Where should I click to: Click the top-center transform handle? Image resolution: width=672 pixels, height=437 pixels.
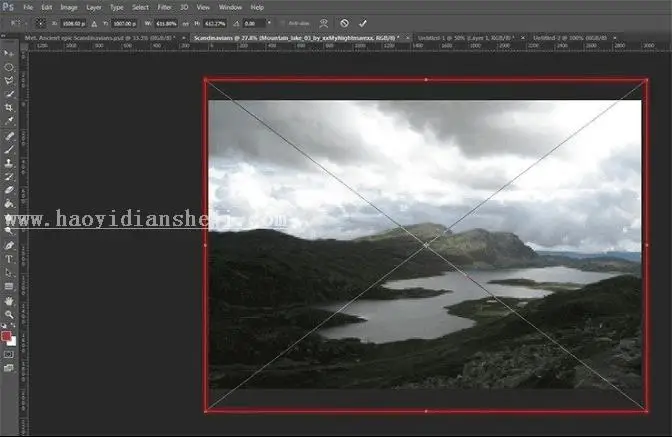(426, 80)
